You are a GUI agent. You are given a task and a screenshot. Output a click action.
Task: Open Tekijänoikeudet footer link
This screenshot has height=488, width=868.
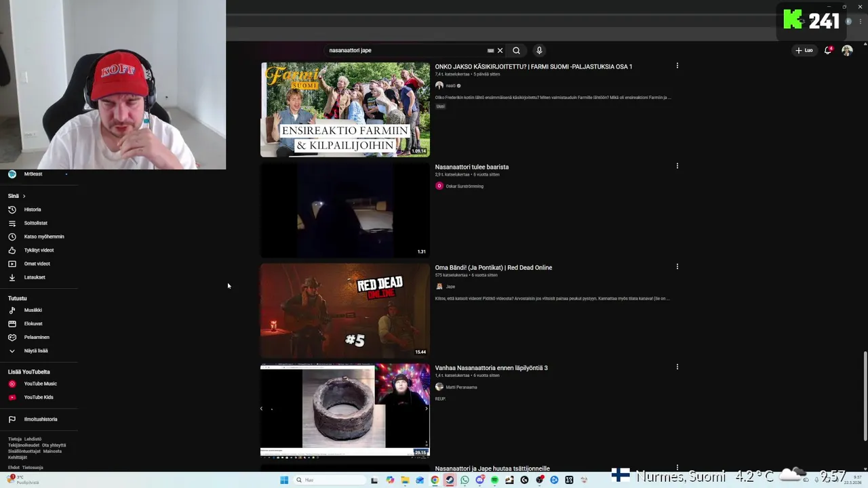click(x=24, y=445)
